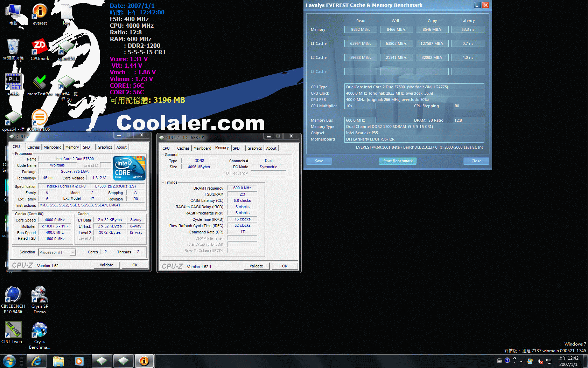Open SPD tab in right CPU-Z window
The image size is (588, 368).
[236, 148]
